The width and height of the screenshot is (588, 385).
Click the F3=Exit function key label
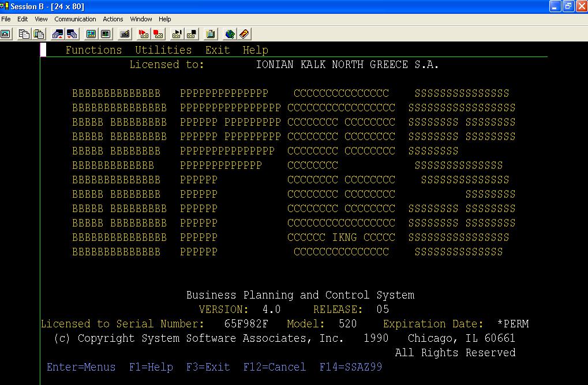208,367
